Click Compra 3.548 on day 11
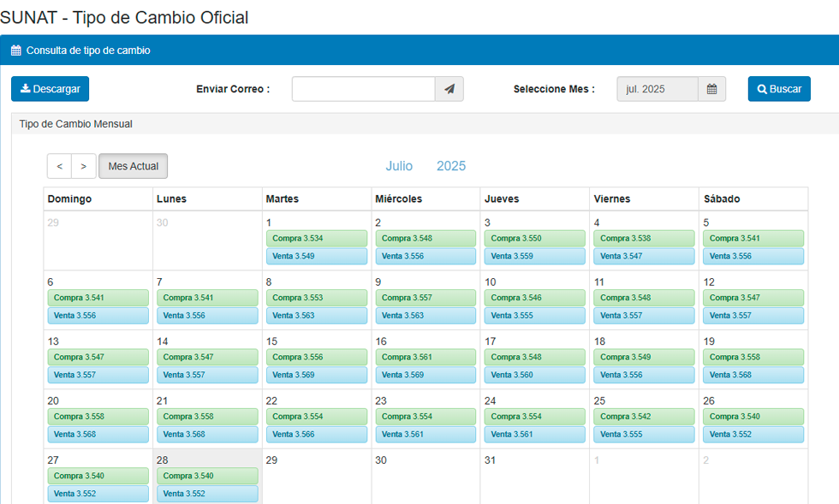Viewport: 839px width, 504px height. (644, 298)
